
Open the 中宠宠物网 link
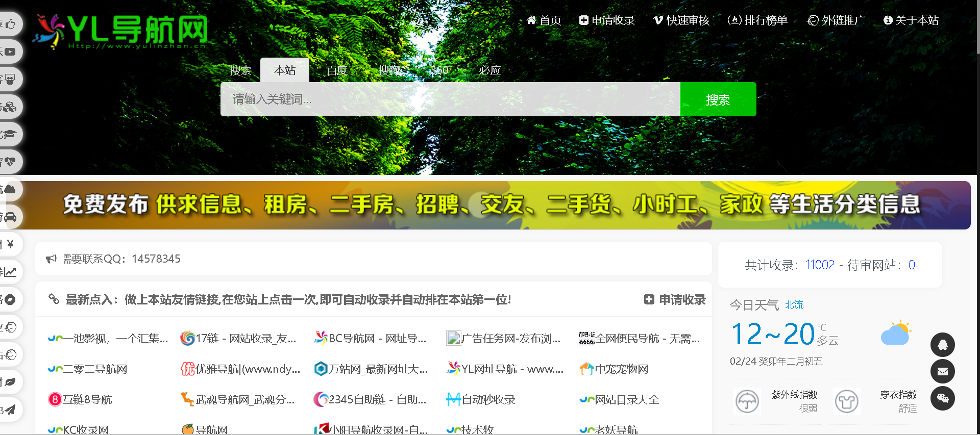click(x=614, y=369)
